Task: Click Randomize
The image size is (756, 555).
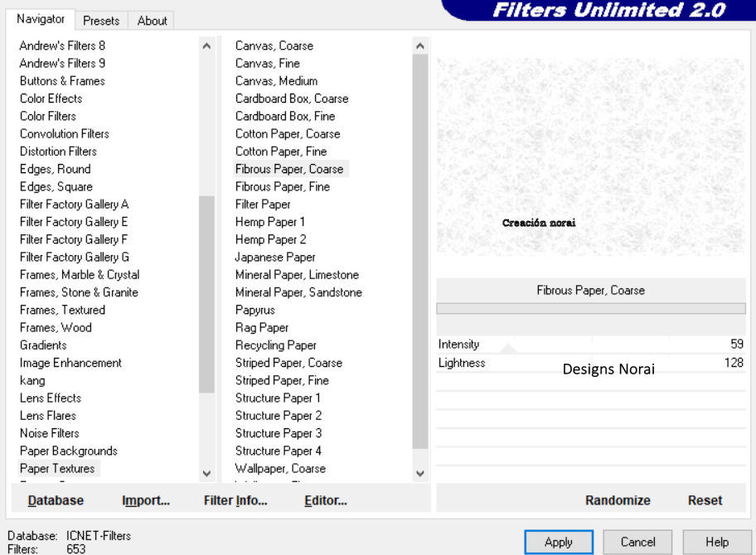Action: point(618,500)
